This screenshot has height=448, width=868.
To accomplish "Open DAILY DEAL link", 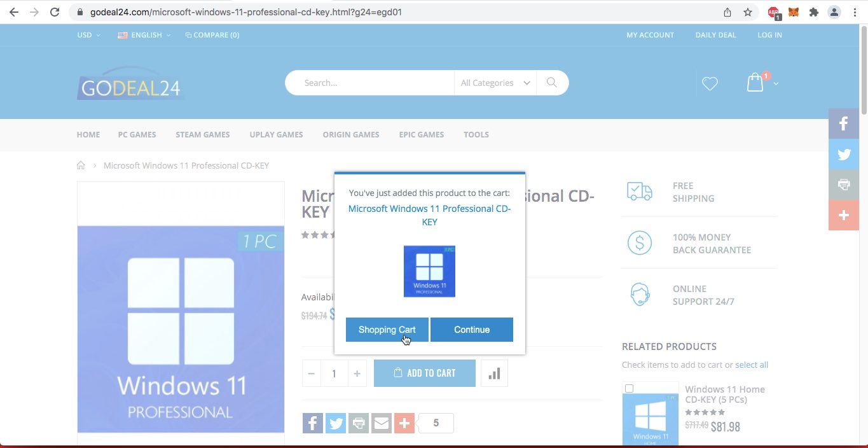I will click(x=715, y=35).
